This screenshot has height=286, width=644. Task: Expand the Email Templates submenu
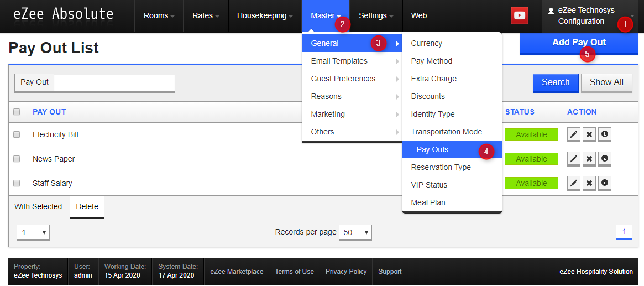pyautogui.click(x=352, y=61)
